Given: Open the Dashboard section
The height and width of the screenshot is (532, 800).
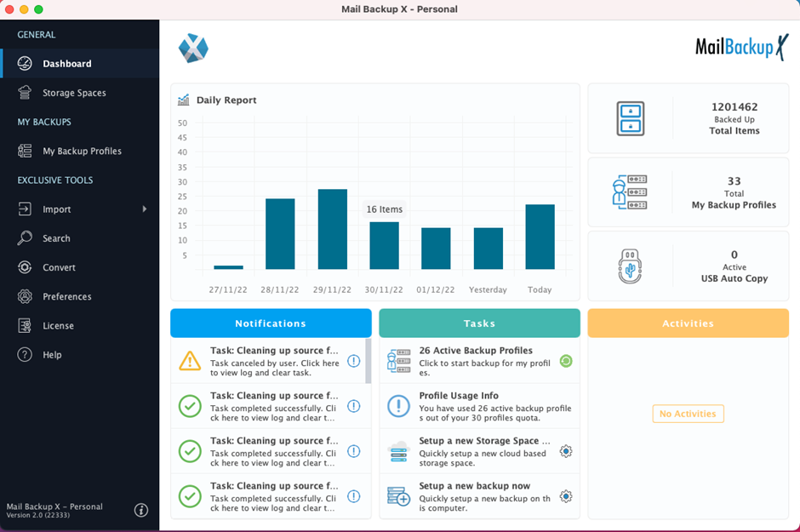Looking at the screenshot, I should [80, 63].
